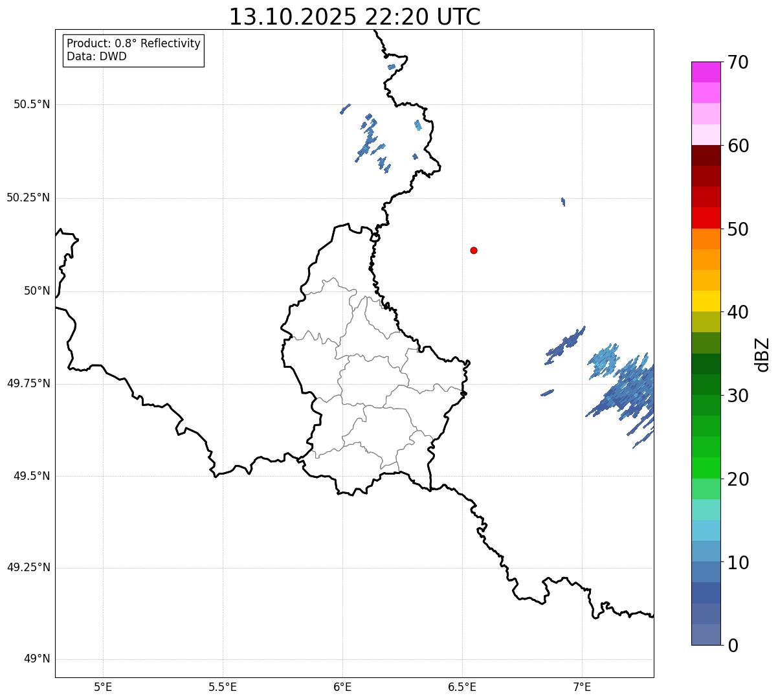Image resolution: width=778 pixels, height=700 pixels.
Task: Click the latitude label "50°N"
Action: [37, 291]
